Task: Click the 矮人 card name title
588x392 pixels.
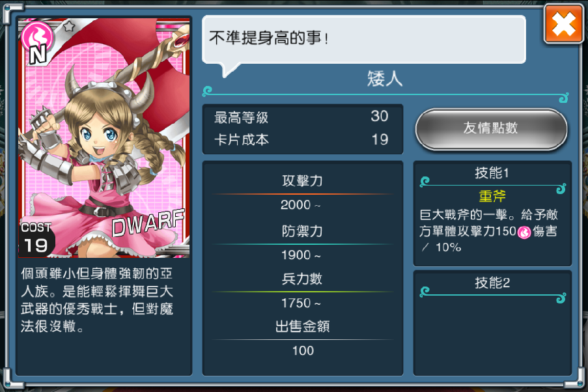Action: click(385, 79)
